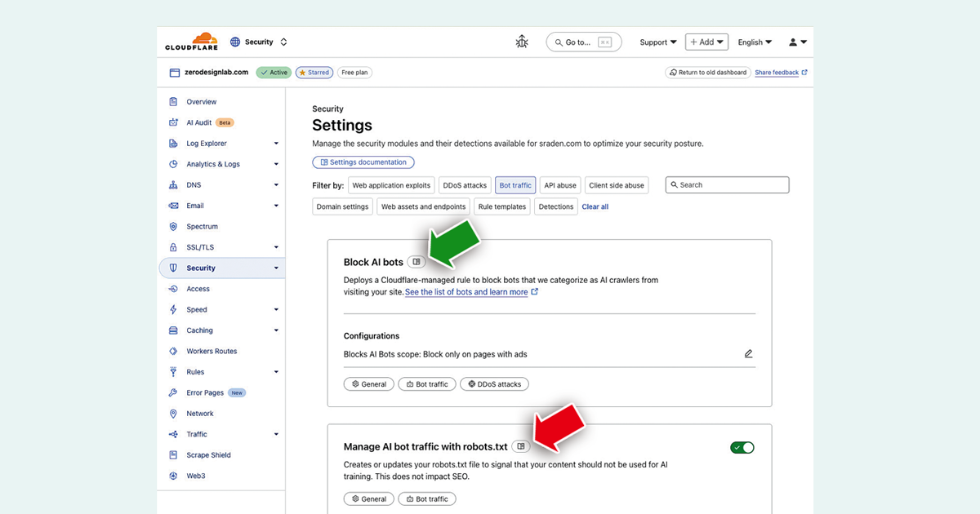
Task: Click the Error Pages icon
Action: 173,392
